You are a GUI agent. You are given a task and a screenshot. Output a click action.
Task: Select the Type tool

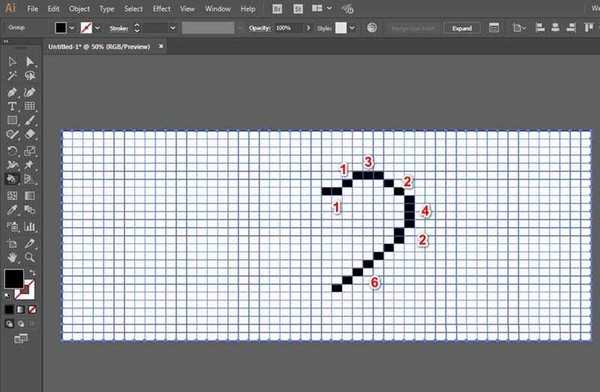pos(12,106)
